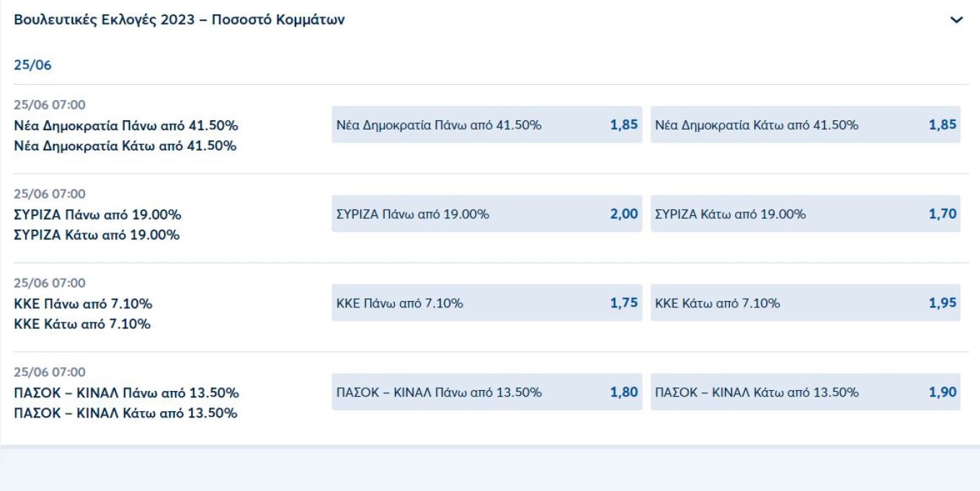Pick ΚΚΕ Κάτω από 7.10% odds
Screen dimensions: 980x491
[805, 304]
